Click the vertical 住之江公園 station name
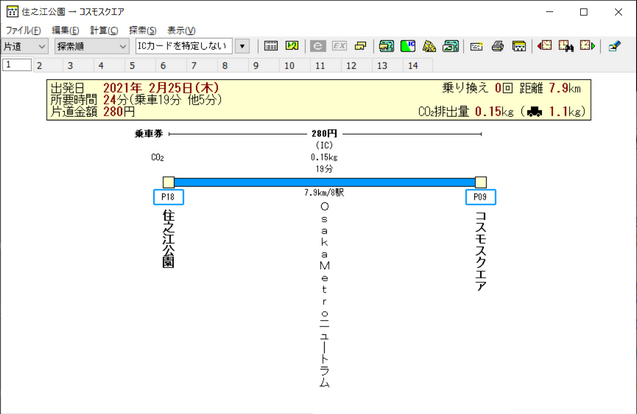Image resolution: width=637 pixels, height=414 pixels. click(169, 238)
